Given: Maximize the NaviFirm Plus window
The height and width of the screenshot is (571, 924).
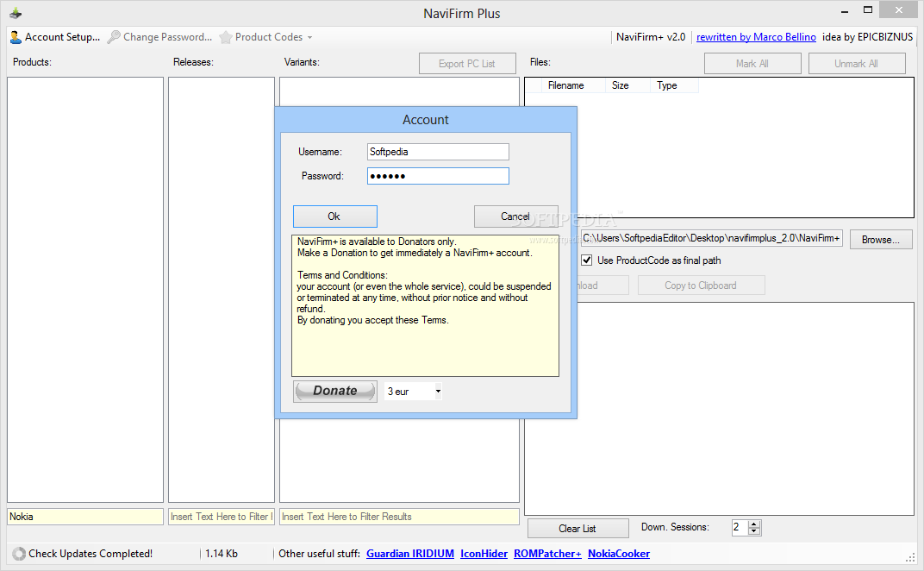Looking at the screenshot, I should point(867,10).
